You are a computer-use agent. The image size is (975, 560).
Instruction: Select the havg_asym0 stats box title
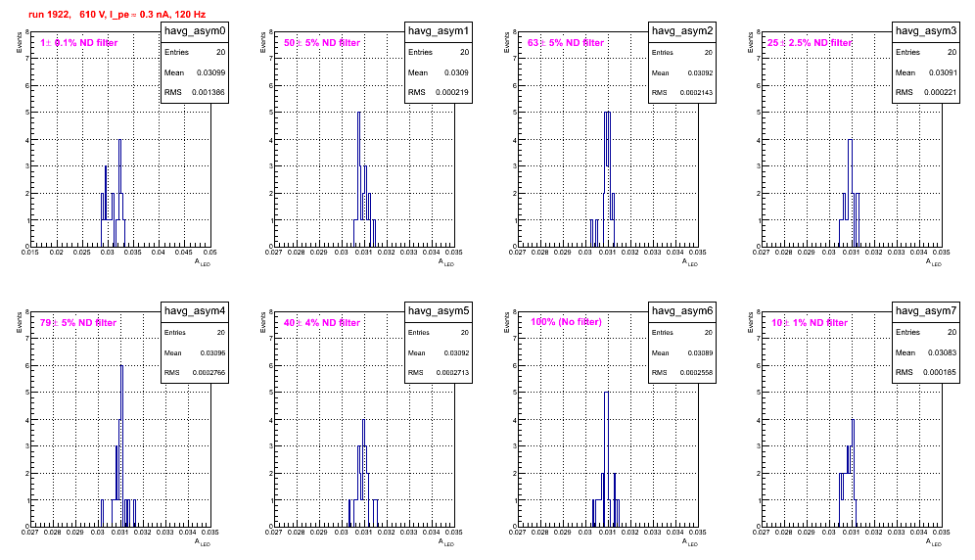click(x=195, y=31)
